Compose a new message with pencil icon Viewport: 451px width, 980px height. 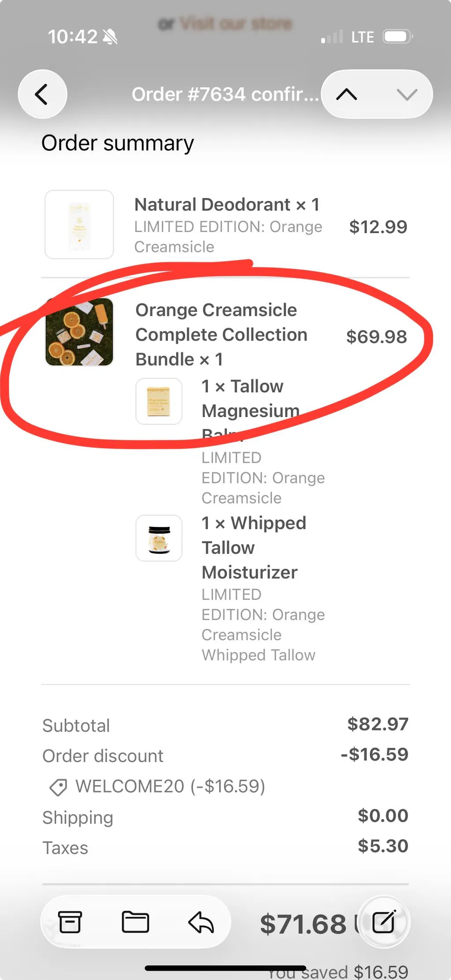(384, 922)
